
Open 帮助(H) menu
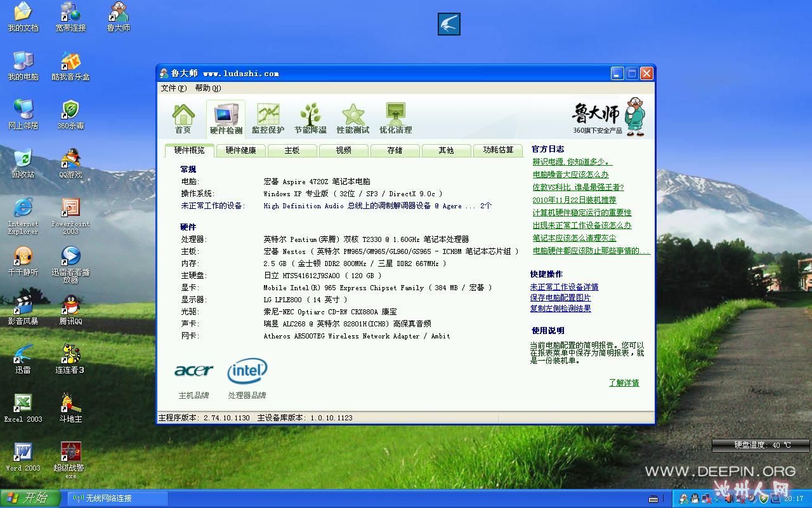coord(208,88)
